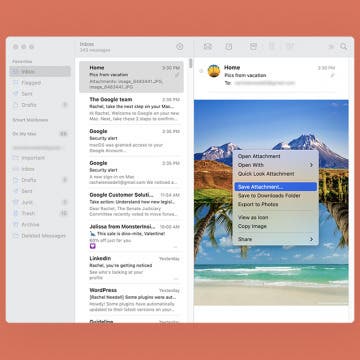Open the toolbar overflow chevrons
Image resolution: width=360 pixels, height=360 pixels.
click(331, 47)
